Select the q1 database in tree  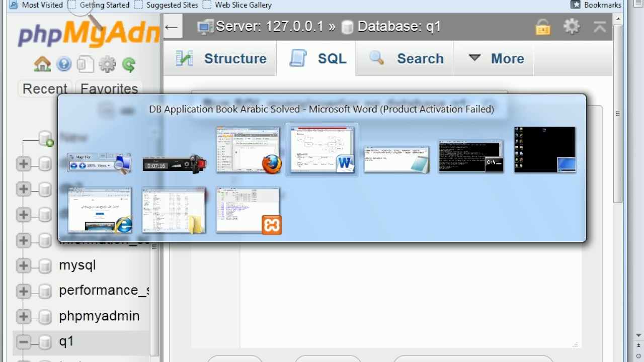[66, 342]
